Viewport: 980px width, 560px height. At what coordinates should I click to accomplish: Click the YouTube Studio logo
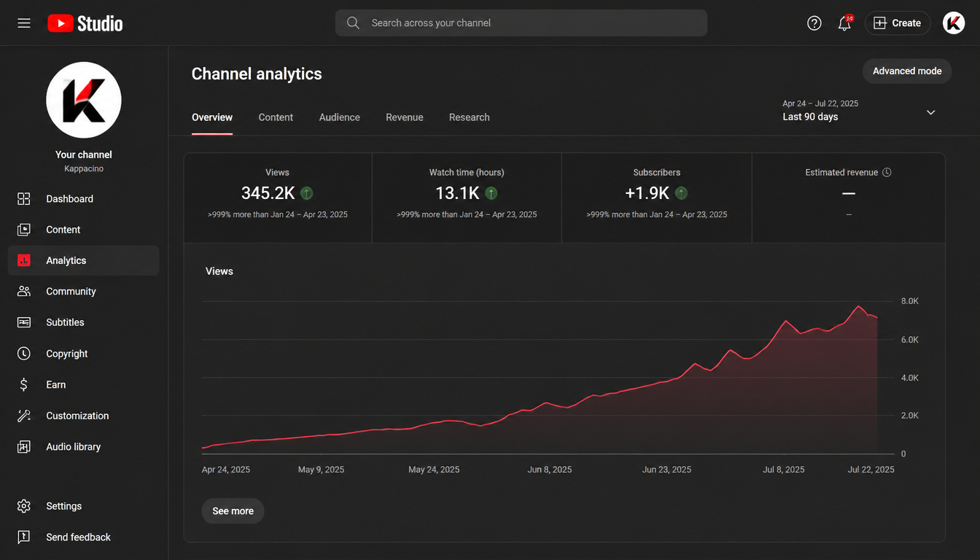point(85,23)
